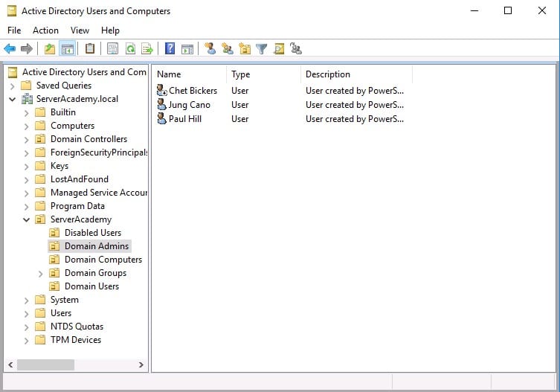Open the View menu
Viewport: 560px width, 392px height.
pyautogui.click(x=80, y=30)
